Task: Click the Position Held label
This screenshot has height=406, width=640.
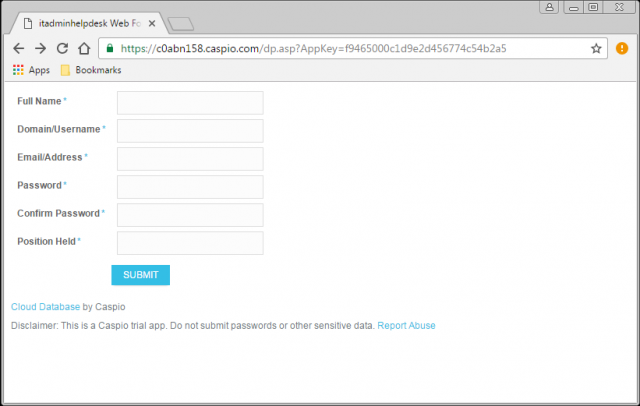Action: [x=47, y=242]
